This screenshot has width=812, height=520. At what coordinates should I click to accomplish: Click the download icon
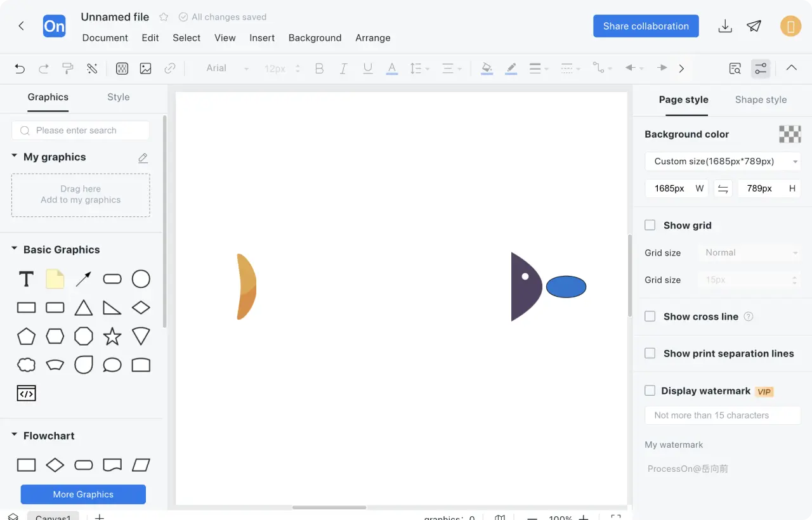coord(724,26)
